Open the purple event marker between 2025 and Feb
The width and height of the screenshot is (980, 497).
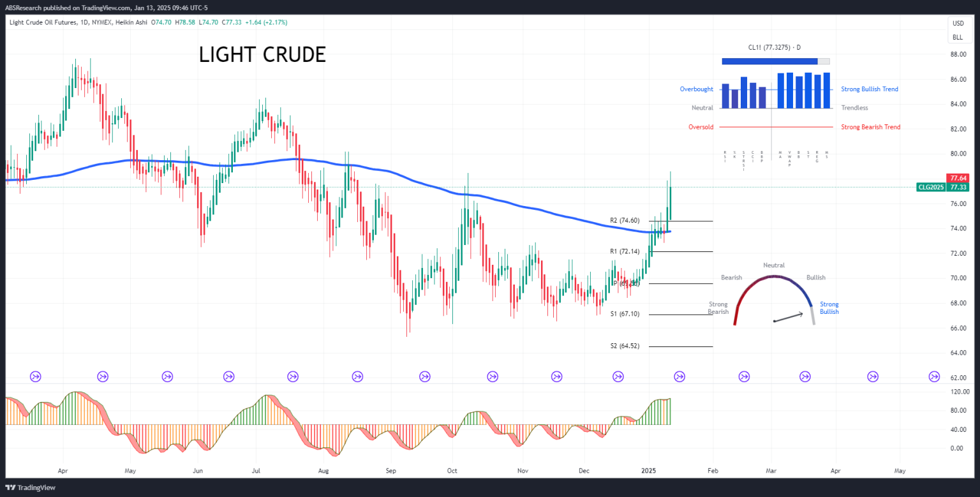click(x=679, y=377)
